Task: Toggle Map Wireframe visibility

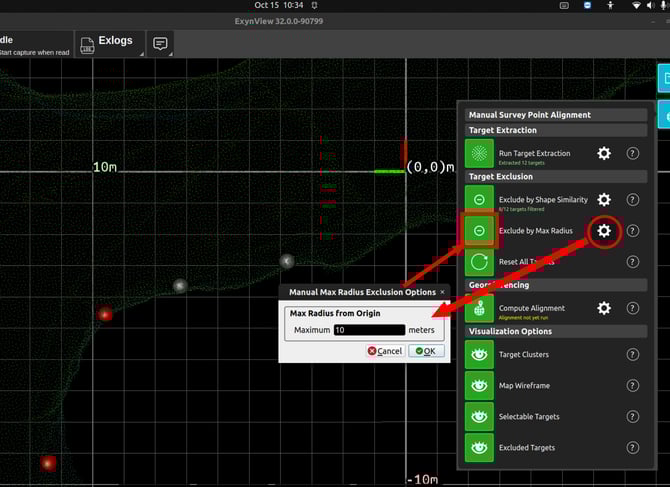Action: coord(480,385)
